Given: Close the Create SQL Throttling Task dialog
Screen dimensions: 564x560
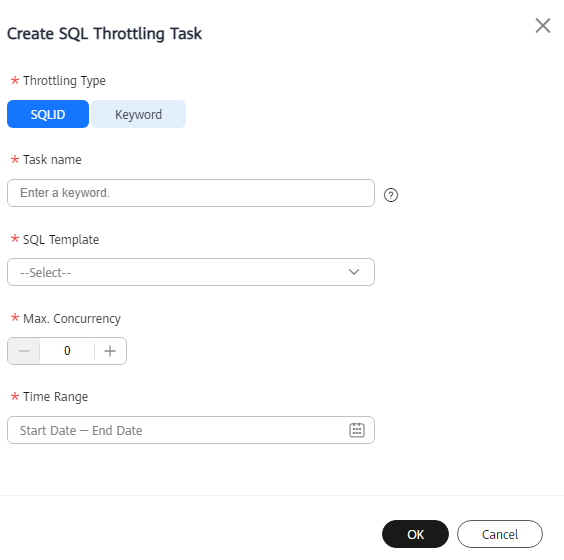Looking at the screenshot, I should click(542, 26).
